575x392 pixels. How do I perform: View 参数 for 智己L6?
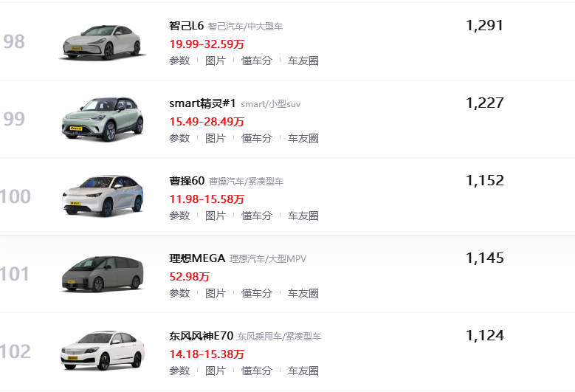(179, 61)
